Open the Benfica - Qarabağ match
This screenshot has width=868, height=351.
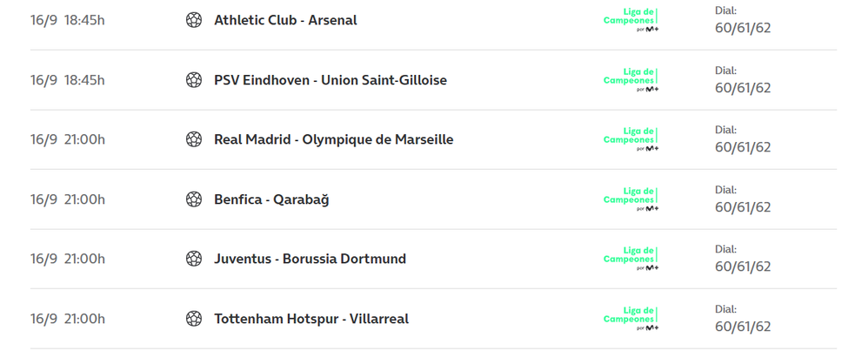[271, 199]
